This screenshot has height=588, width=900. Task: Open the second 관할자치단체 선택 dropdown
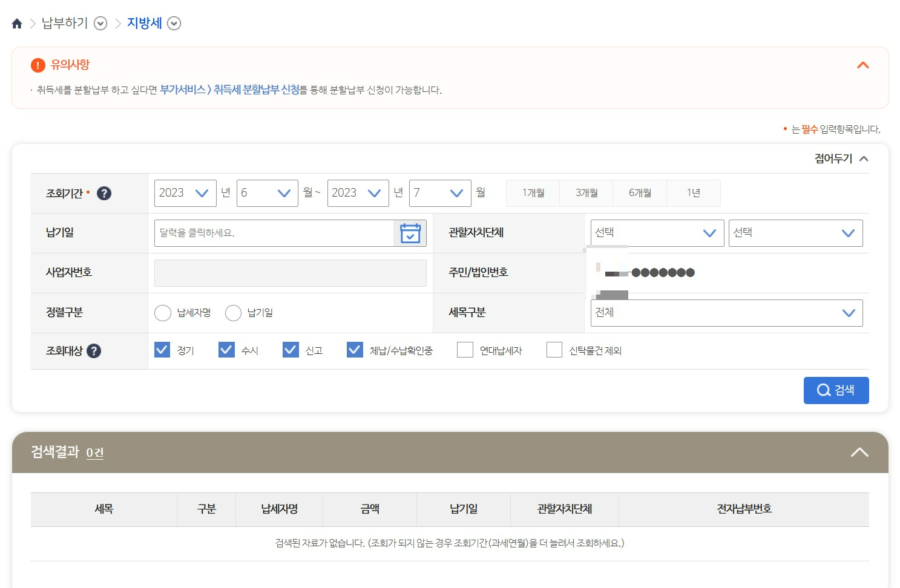click(x=796, y=233)
